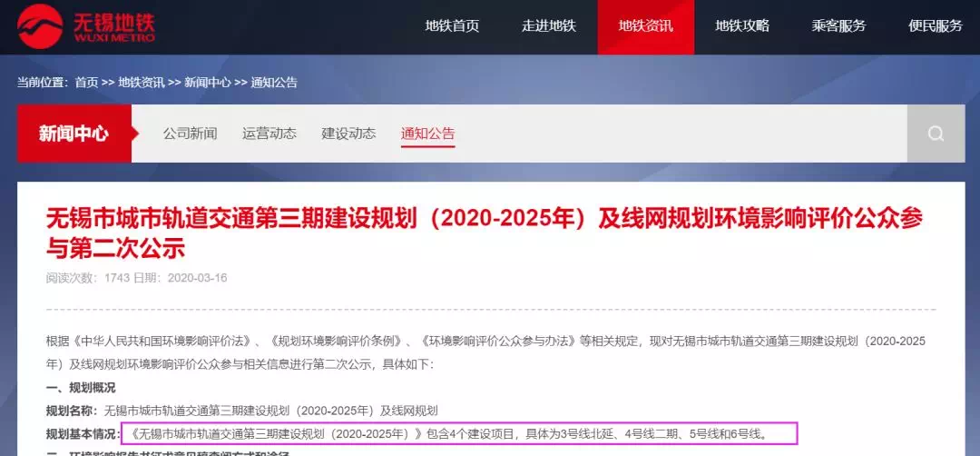Viewport: 980px width, 456px height.
Task: Click 通知公告 breadcrumb link
Action: click(274, 83)
